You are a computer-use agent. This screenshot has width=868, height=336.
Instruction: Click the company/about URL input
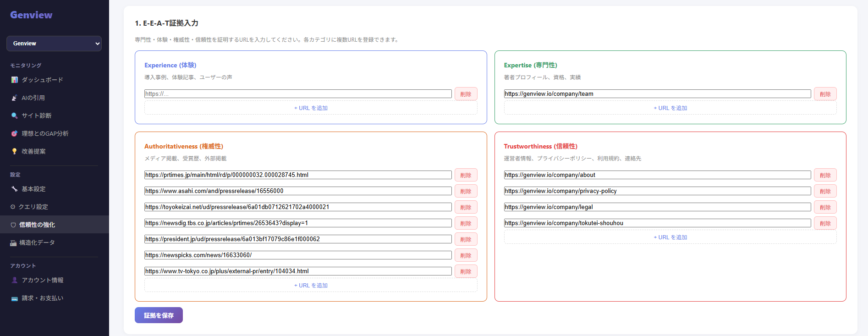pyautogui.click(x=657, y=175)
